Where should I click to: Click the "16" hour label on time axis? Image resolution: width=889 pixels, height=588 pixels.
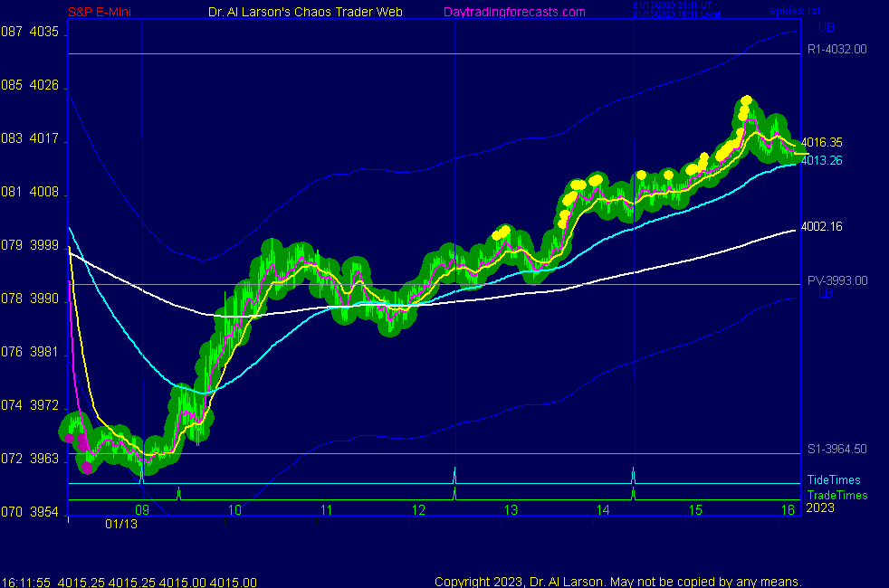coord(789,510)
